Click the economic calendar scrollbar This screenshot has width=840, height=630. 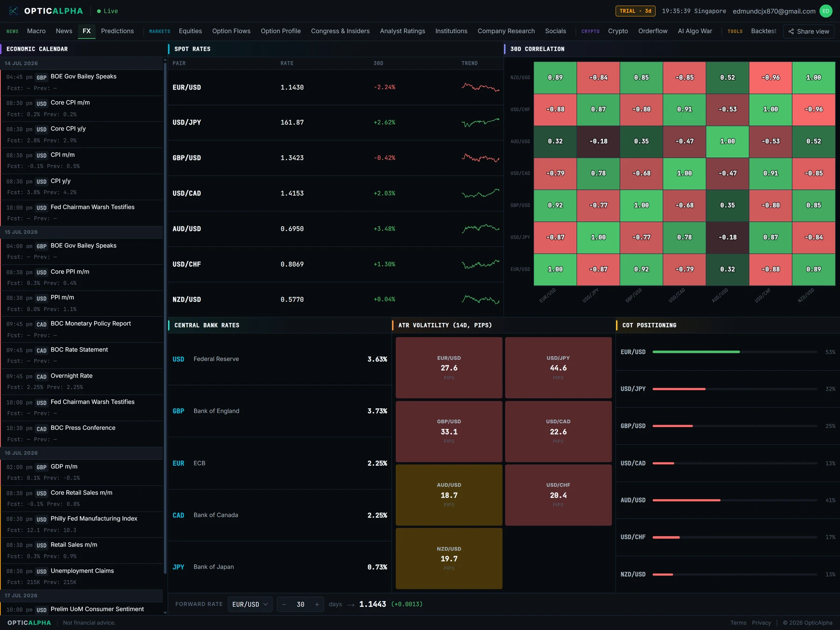pos(165,317)
